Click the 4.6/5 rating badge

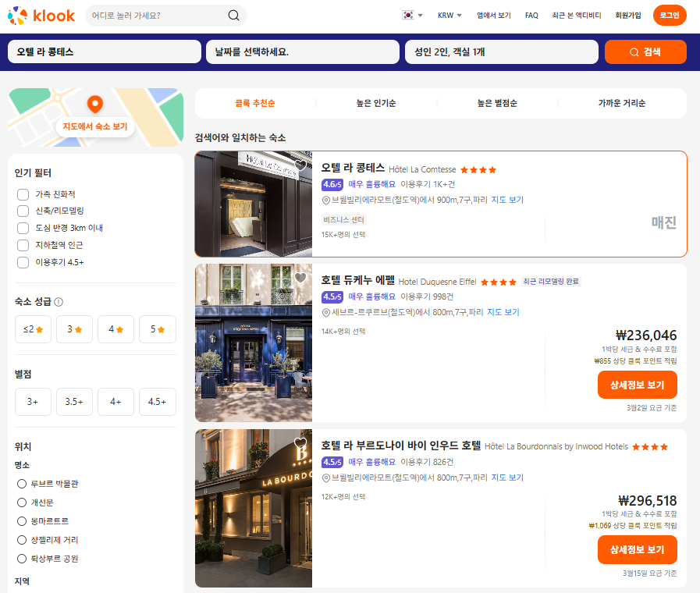(332, 184)
